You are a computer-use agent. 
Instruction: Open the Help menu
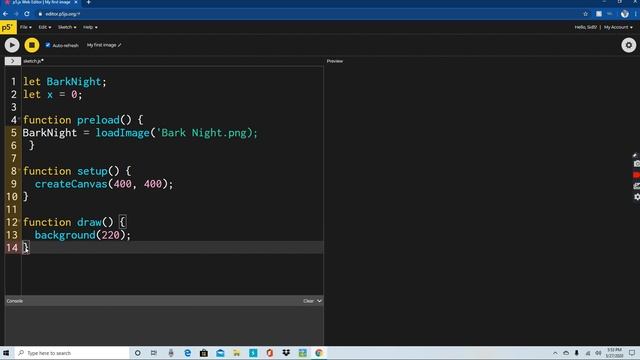pos(90,27)
